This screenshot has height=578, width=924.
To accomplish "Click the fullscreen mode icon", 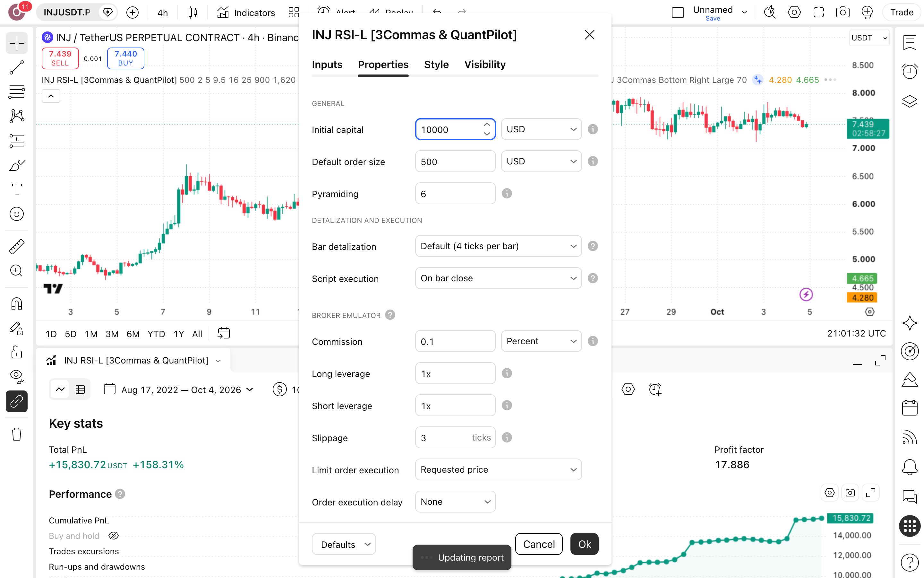I will pyautogui.click(x=818, y=12).
